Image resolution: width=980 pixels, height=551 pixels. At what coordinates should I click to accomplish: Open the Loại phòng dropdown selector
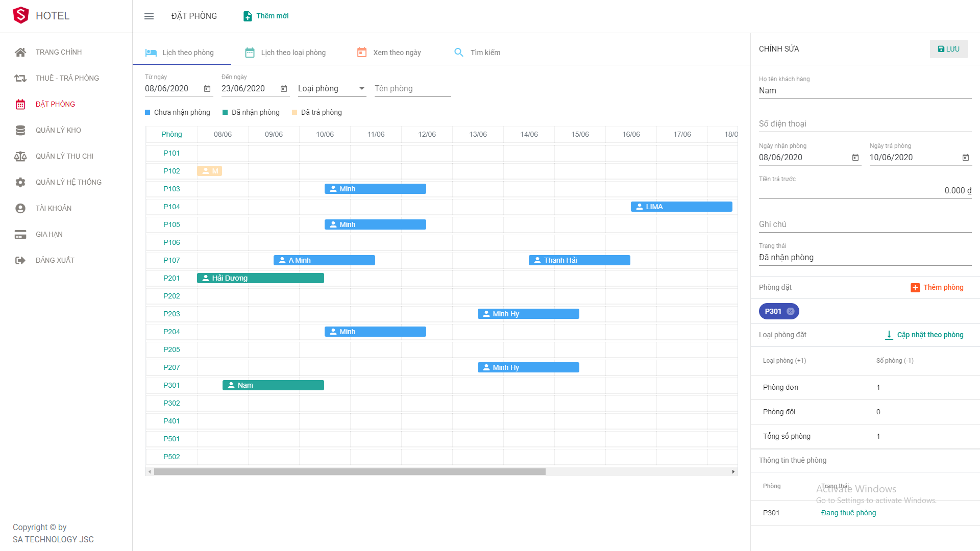click(x=330, y=89)
